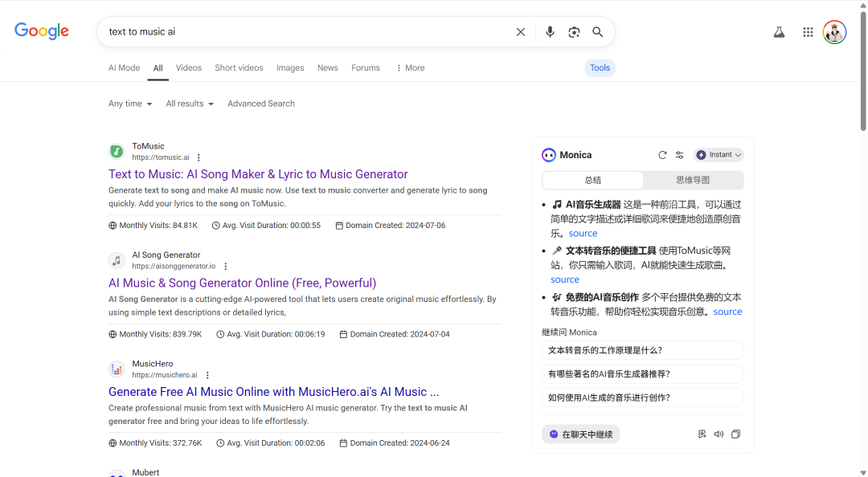Viewport: 868px width, 477px height.
Task: Open Monica's Instant model dropdown
Action: tap(719, 155)
